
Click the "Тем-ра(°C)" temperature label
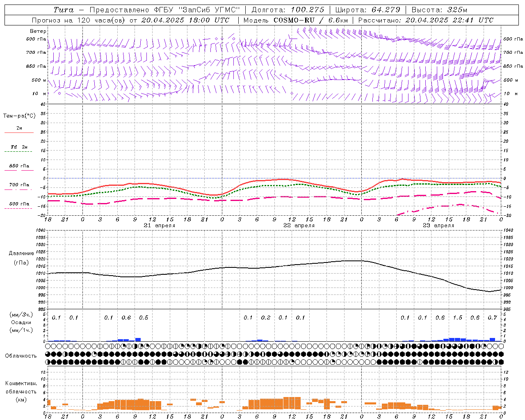pyautogui.click(x=19, y=116)
